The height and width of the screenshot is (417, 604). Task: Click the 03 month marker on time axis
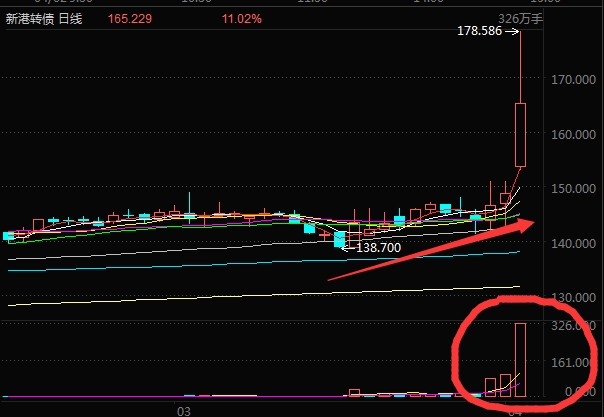(184, 411)
